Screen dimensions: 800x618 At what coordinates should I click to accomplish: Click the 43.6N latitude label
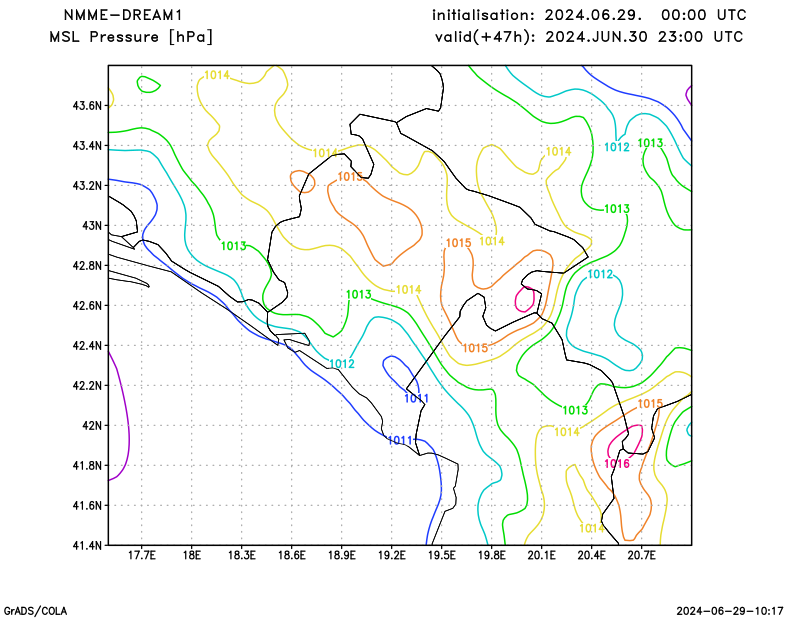pos(87,106)
